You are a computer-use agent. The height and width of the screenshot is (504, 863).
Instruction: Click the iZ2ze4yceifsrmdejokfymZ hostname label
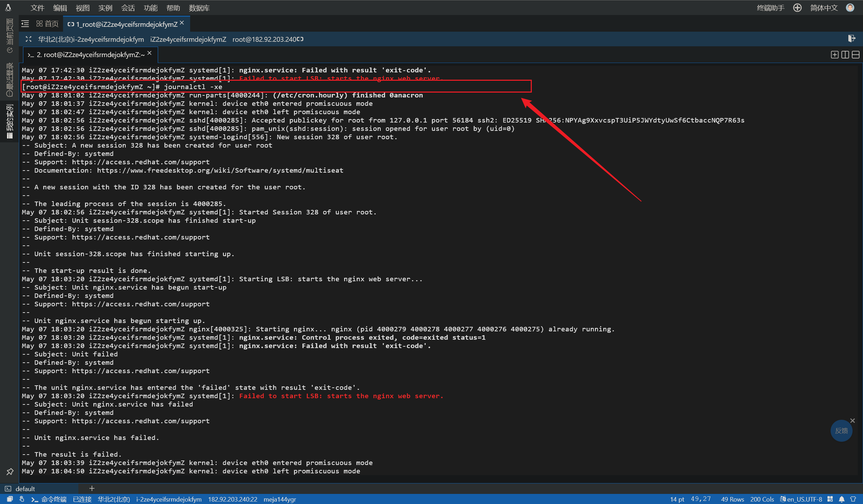coord(188,39)
